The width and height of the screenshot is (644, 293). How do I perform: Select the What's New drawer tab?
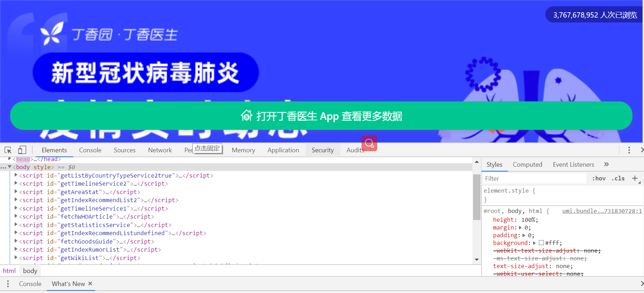click(68, 284)
